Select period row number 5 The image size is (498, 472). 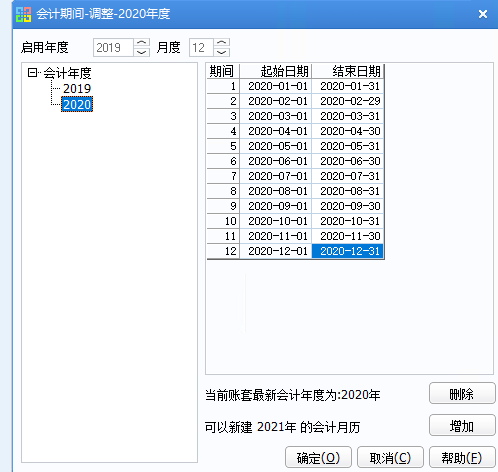click(223, 146)
